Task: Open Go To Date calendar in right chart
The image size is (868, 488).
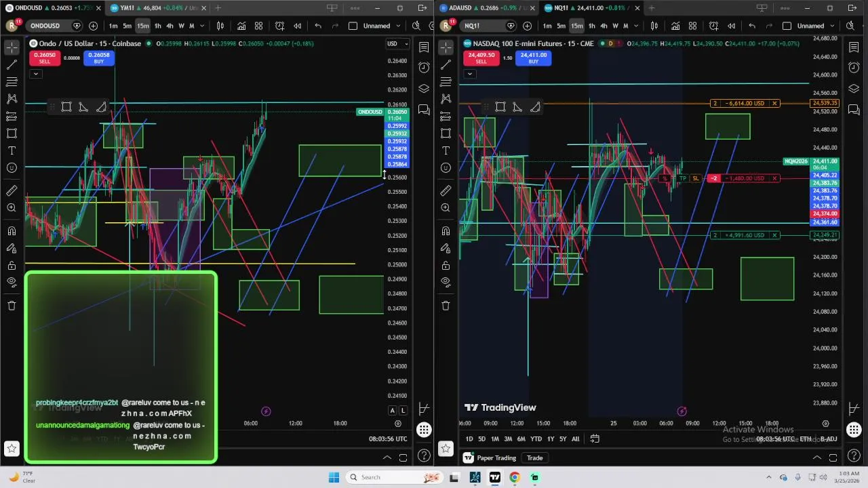Action: (x=595, y=439)
